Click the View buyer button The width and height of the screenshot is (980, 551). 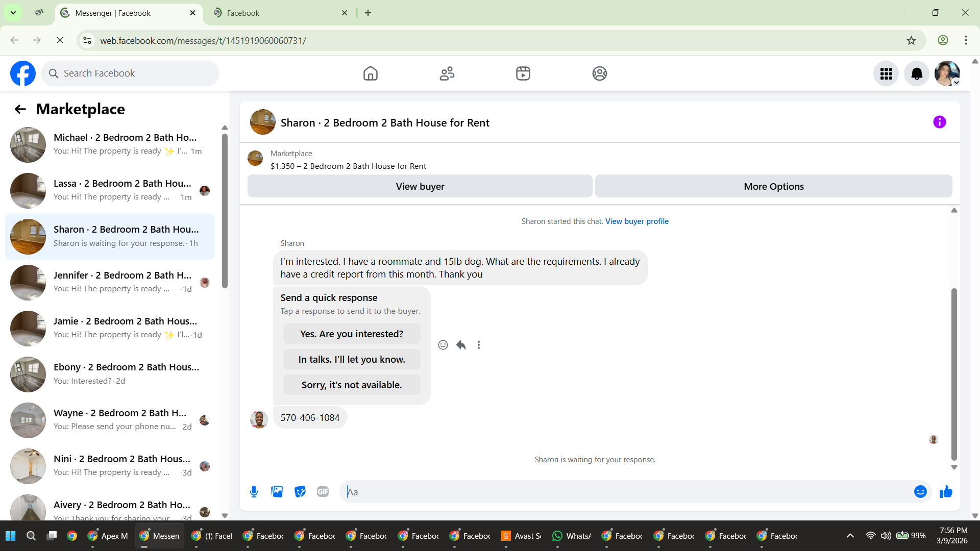pyautogui.click(x=420, y=187)
